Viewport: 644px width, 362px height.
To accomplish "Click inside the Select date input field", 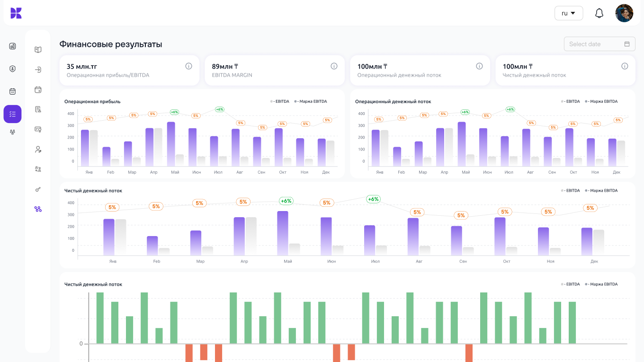I will pyautogui.click(x=592, y=44).
